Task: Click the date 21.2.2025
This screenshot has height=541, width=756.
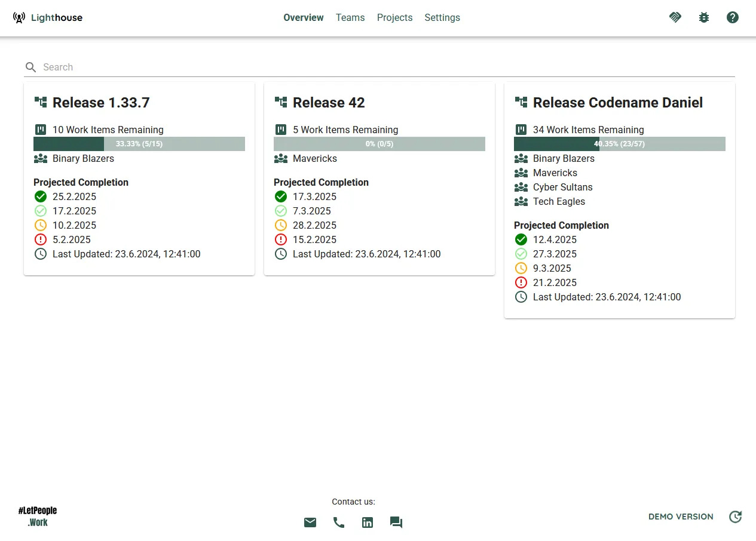Action: click(555, 282)
